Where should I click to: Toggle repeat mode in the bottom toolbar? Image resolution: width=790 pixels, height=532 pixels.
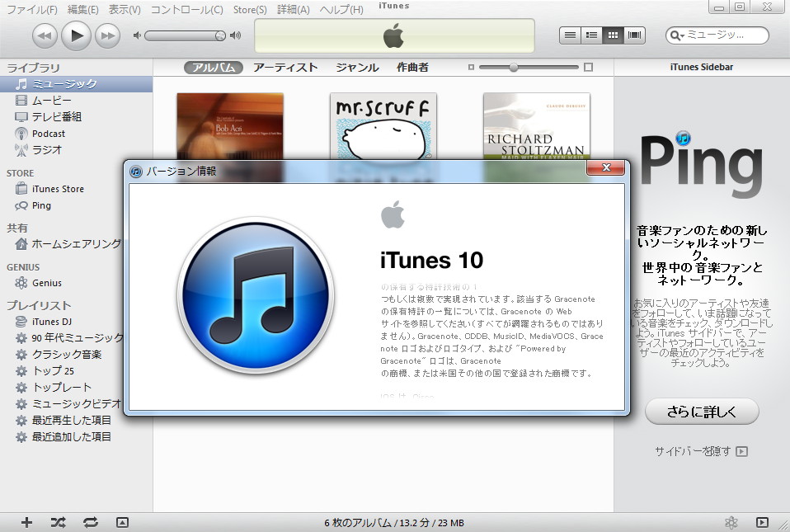pyautogui.click(x=90, y=522)
